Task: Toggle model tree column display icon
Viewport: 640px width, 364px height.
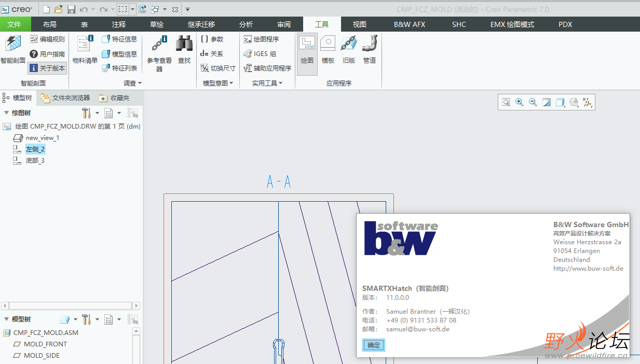Action: [x=133, y=319]
